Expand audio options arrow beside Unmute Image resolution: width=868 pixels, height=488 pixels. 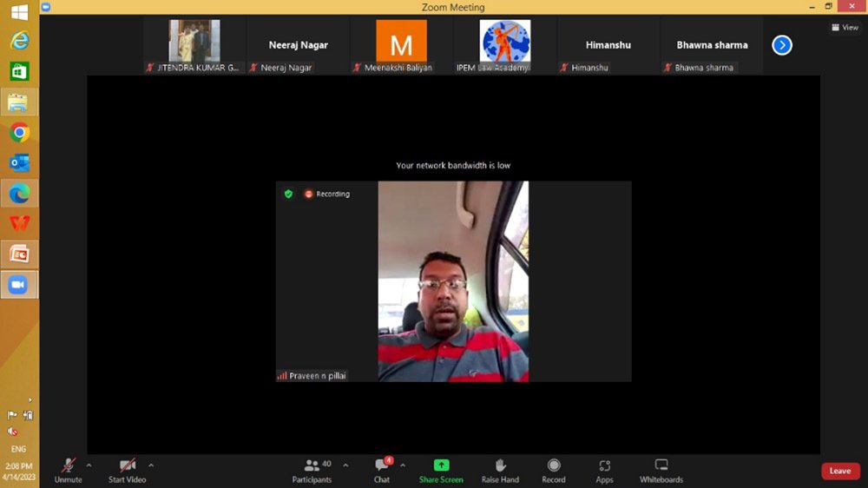89,465
